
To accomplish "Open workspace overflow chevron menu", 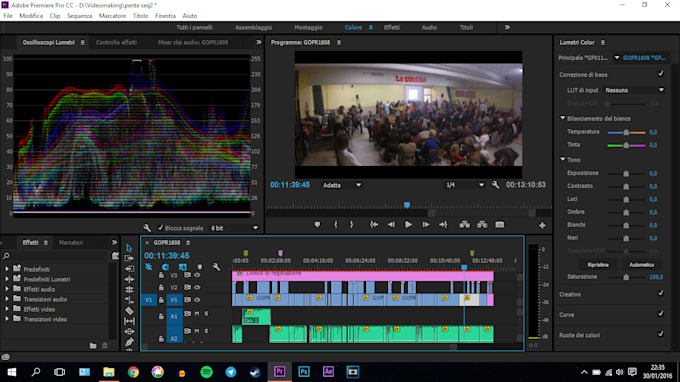I will 507,27.
